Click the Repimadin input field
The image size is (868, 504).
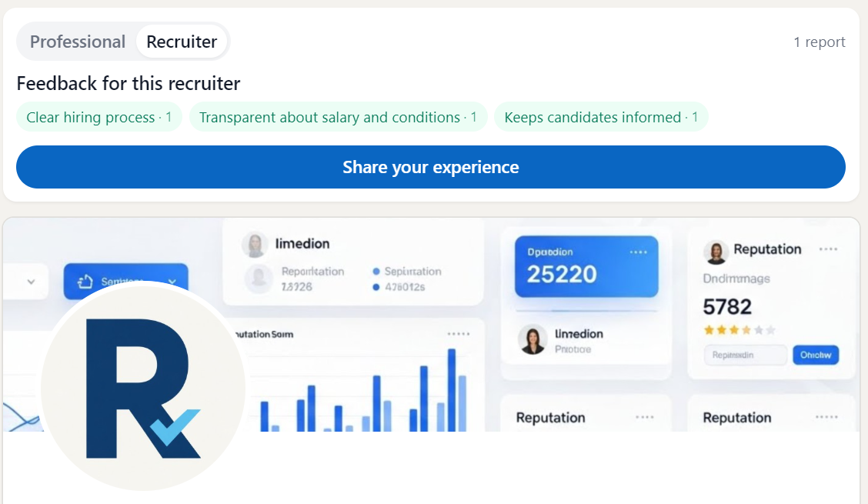[x=745, y=355]
